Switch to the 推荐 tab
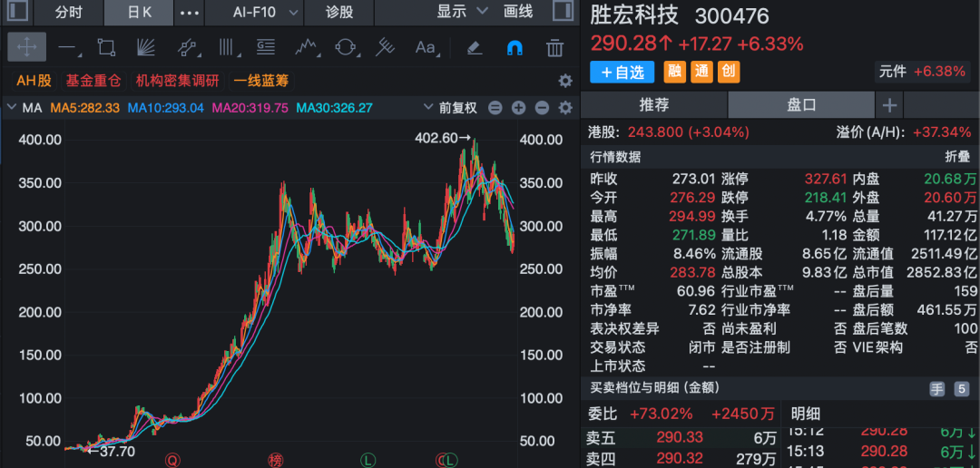This screenshot has width=980, height=468. 654,105
